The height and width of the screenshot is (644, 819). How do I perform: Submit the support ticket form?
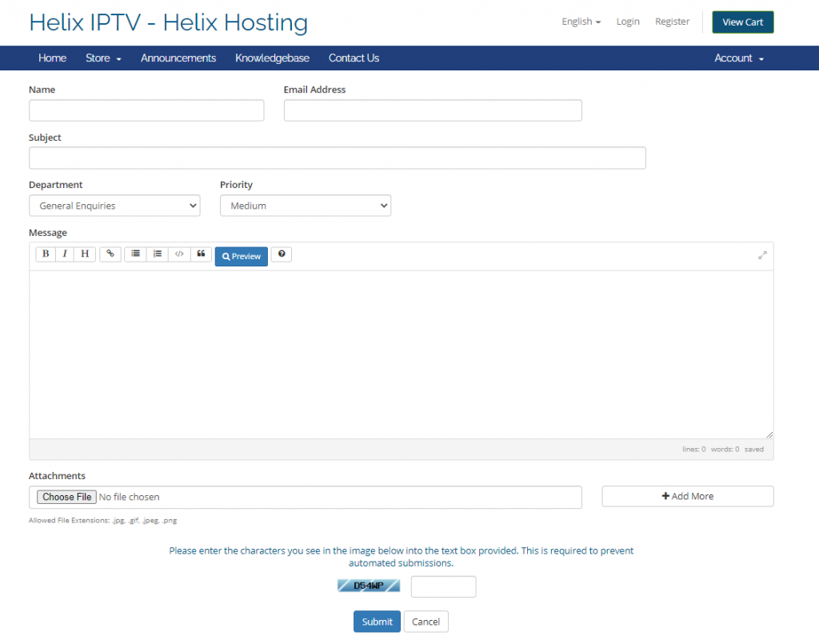pos(378,622)
